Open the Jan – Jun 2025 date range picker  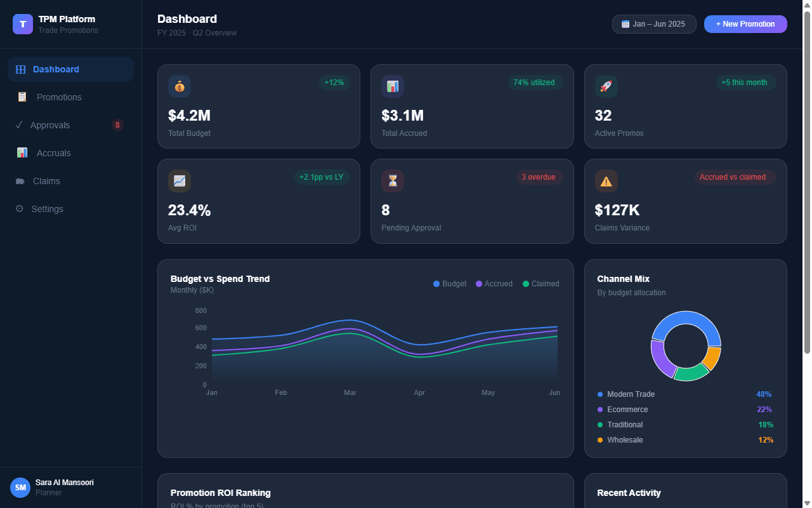point(654,24)
